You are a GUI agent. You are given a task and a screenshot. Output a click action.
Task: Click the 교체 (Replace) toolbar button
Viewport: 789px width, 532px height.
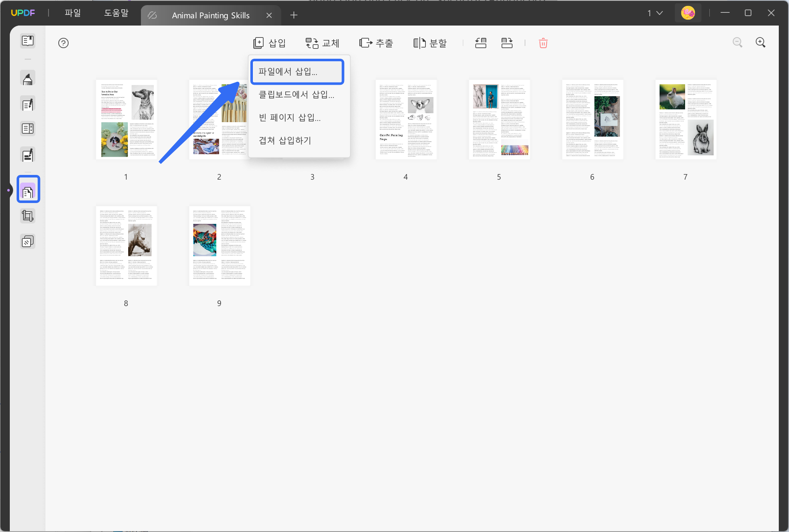click(x=322, y=43)
